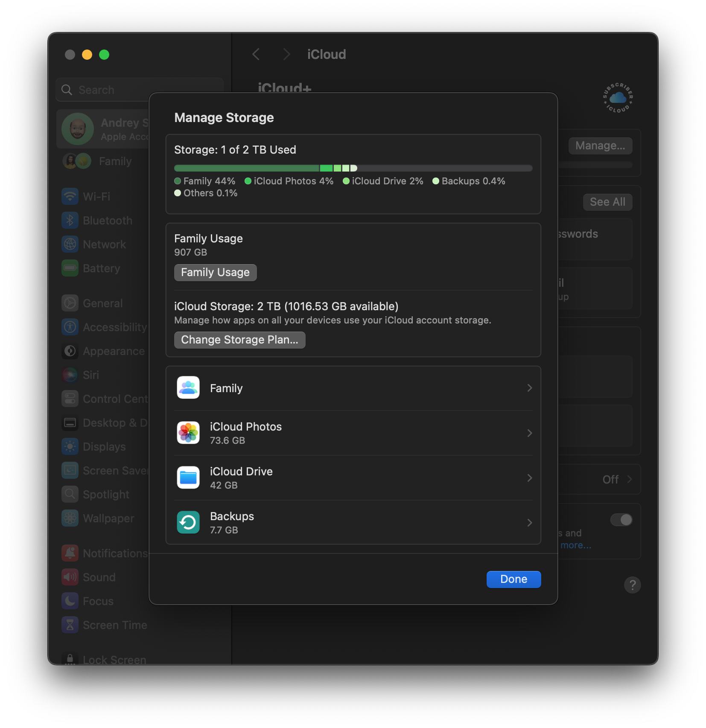Screen dimensions: 706x728
Task: Click the Family app icon in storage list
Action: (x=188, y=387)
